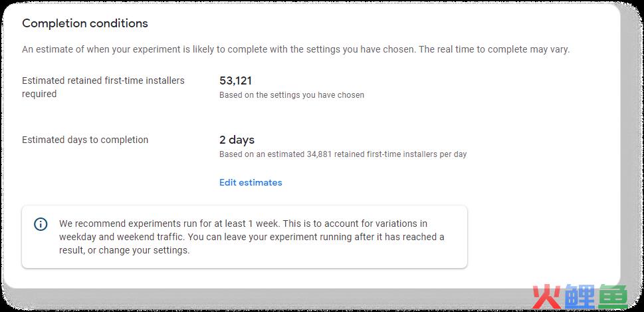Viewport: 644px width, 312px height.
Task: Click the blue 鲤 character in watermark logo
Action: pyautogui.click(x=580, y=295)
